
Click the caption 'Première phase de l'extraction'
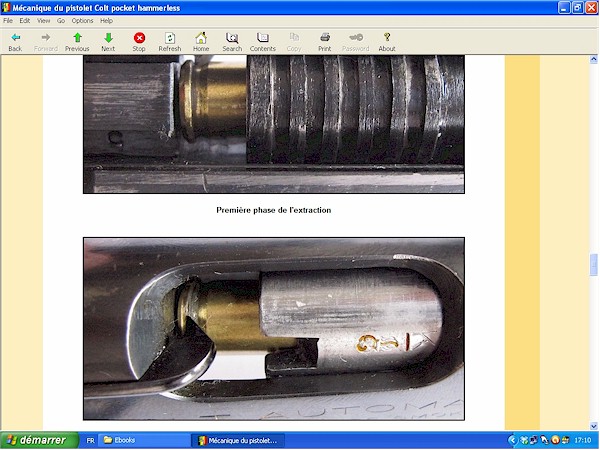click(x=274, y=210)
